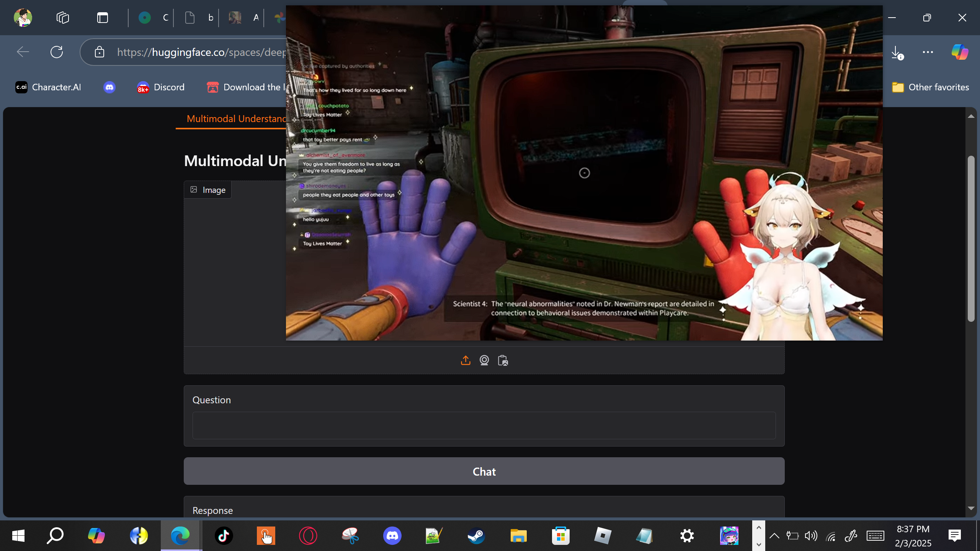Switch to the tab labeled b
This screenshot has height=551, width=980.
click(x=199, y=18)
